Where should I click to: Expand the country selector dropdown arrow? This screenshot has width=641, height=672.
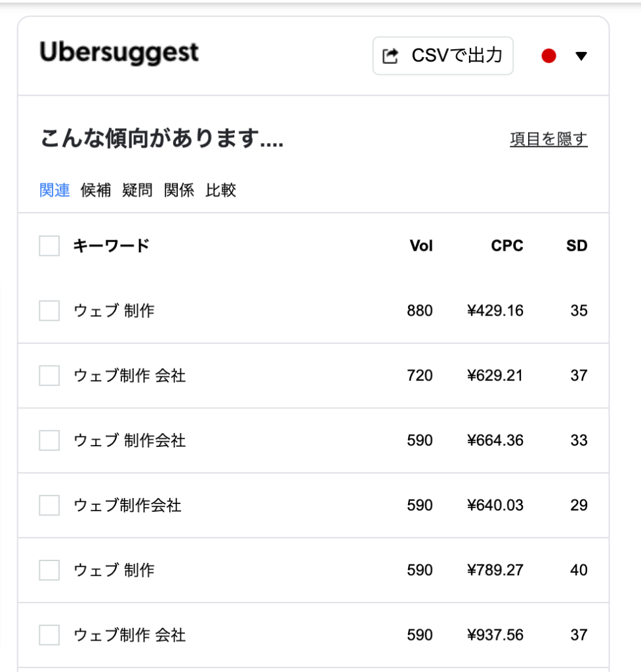(x=581, y=56)
